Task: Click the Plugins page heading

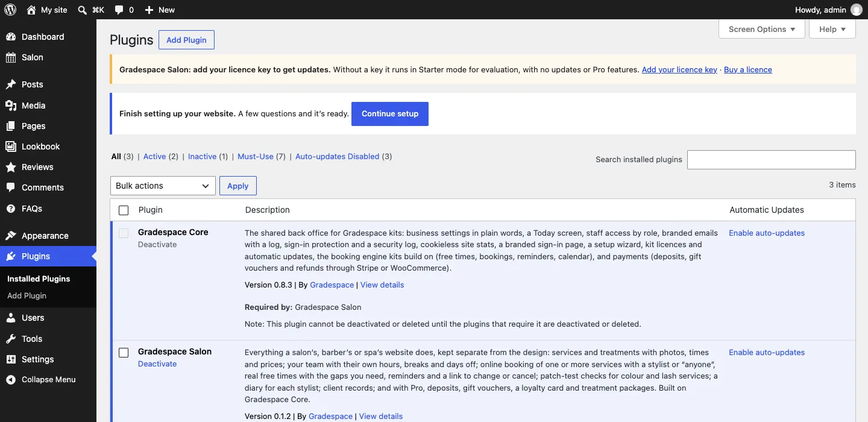Action: click(x=131, y=40)
